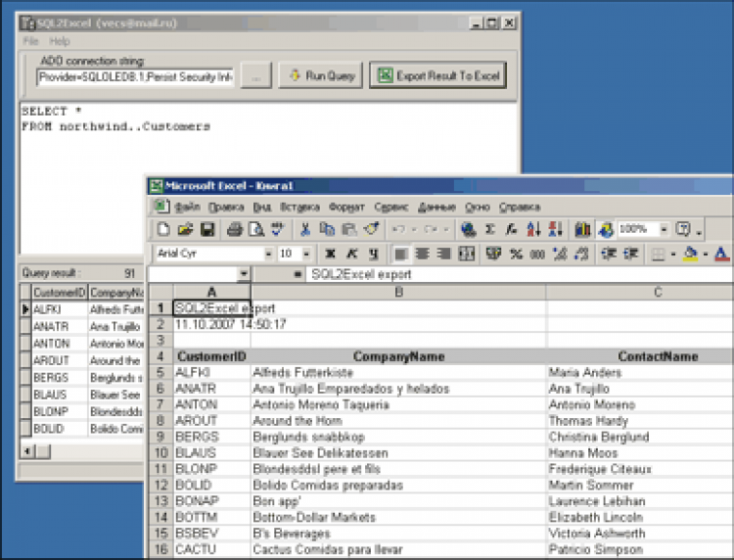This screenshot has height=560, width=734.
Task: Open the Fill Color dropdown arrow
Action: click(705, 254)
